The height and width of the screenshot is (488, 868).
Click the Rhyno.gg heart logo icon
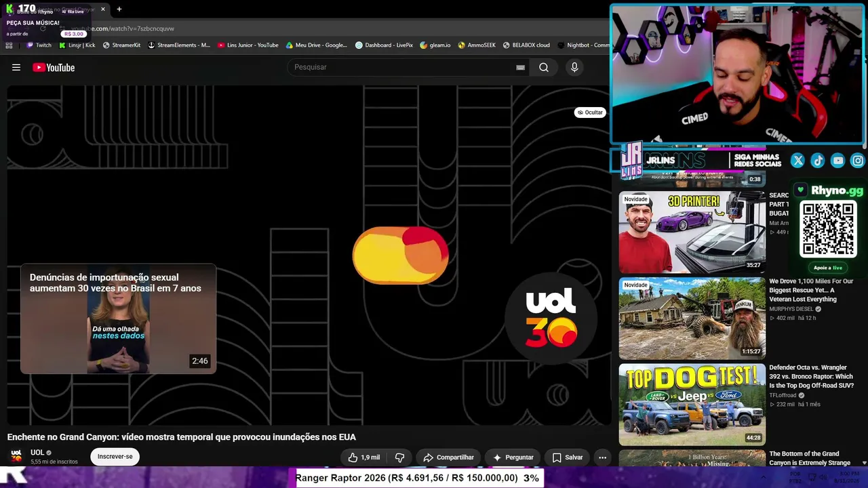coord(801,190)
